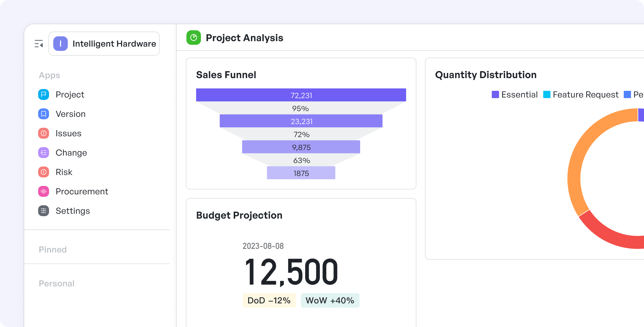Select the 23,231 funnel stage

pos(301,121)
